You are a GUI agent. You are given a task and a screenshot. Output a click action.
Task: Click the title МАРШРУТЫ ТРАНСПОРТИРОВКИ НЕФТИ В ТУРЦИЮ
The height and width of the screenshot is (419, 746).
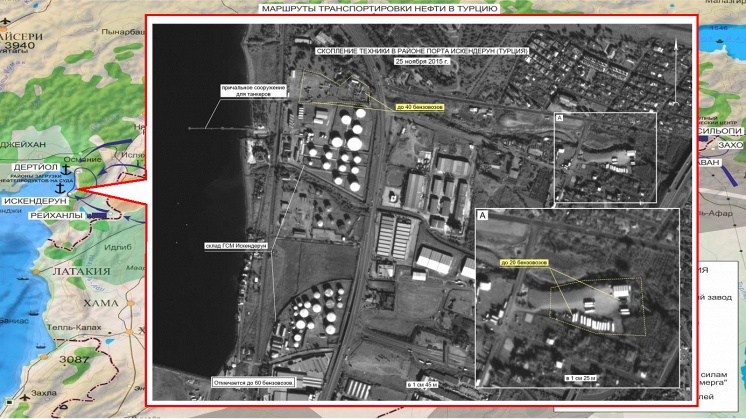(x=380, y=9)
